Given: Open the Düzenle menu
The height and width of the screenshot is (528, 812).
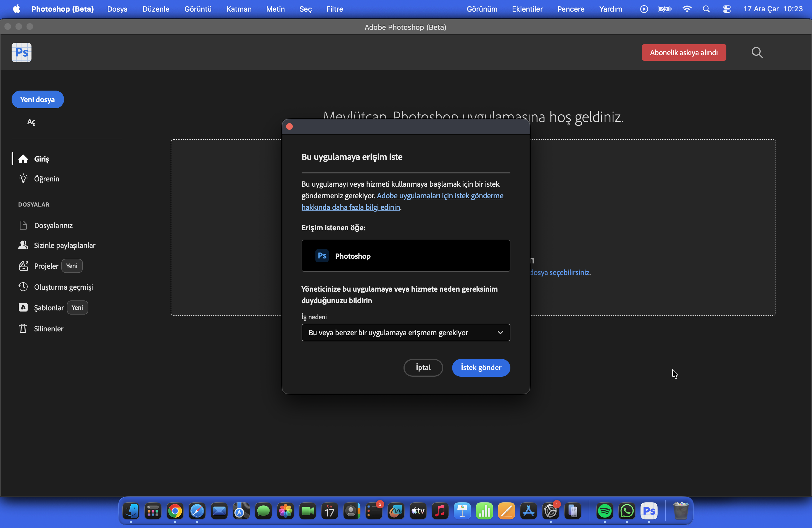Looking at the screenshot, I should coord(156,9).
